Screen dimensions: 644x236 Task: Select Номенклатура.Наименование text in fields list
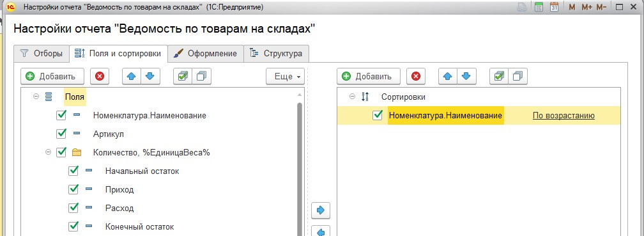pos(149,116)
